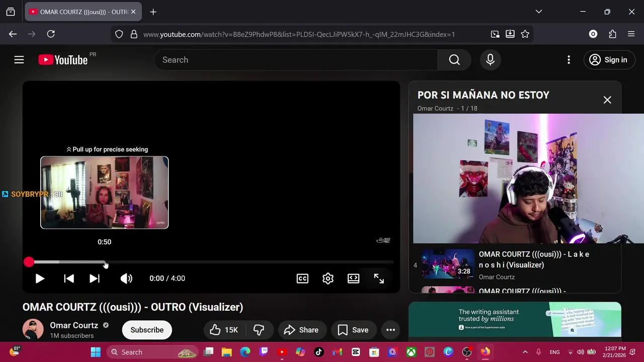Go to the YouTube home logo
Image resolution: width=644 pixels, height=362 pixels.
pos(63,60)
